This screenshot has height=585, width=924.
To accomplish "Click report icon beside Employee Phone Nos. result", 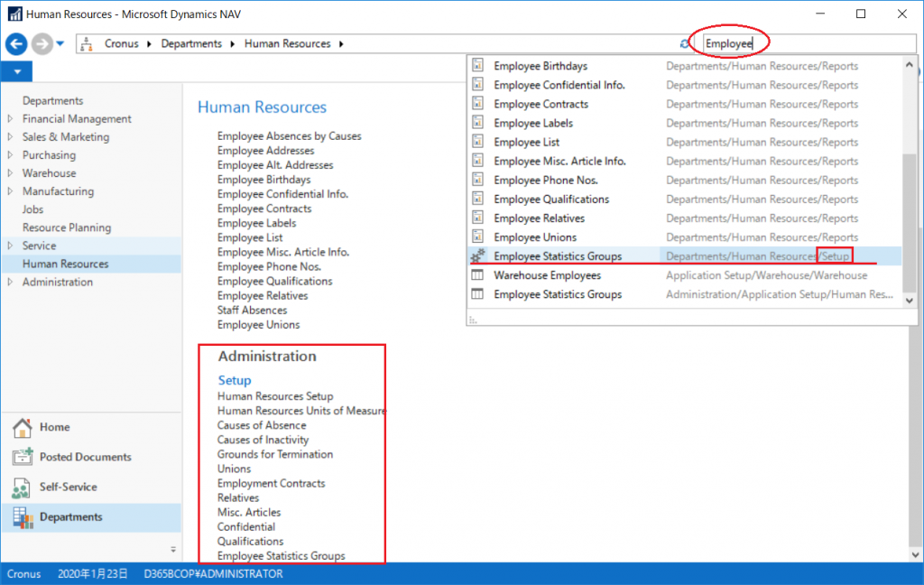I will [478, 180].
